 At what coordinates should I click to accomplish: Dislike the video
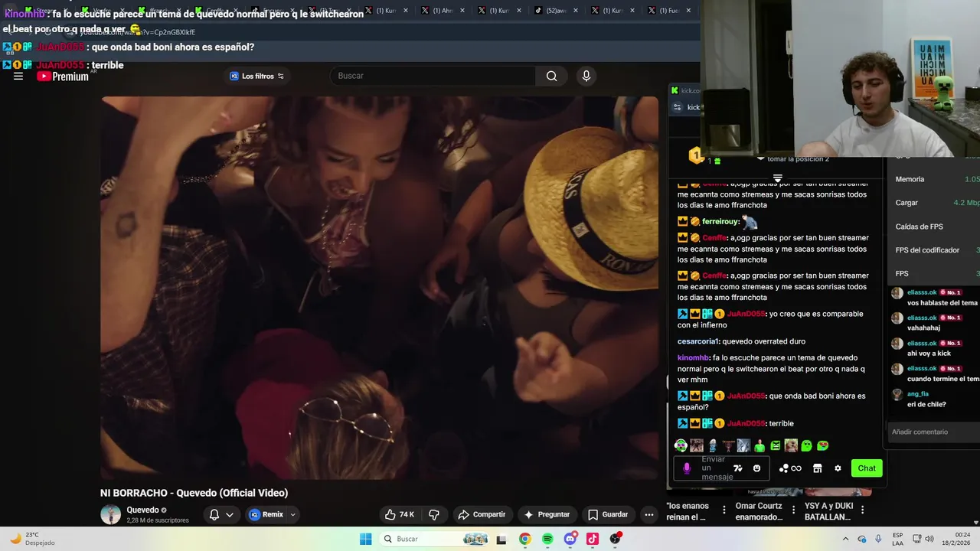[434, 514]
